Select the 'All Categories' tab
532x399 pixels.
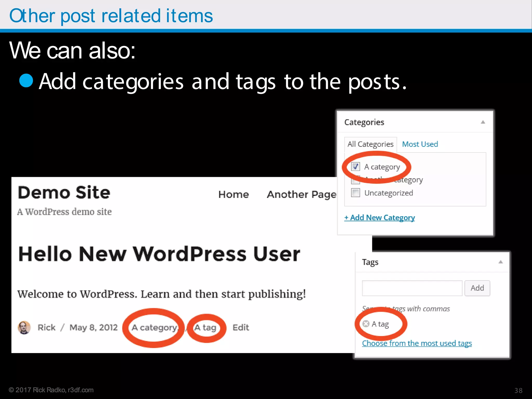click(370, 144)
